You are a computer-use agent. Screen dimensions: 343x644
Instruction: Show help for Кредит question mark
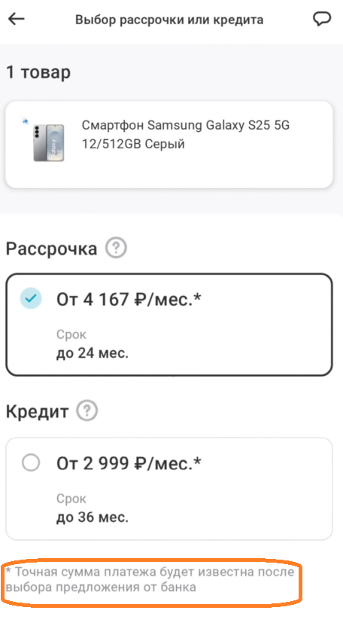(x=87, y=411)
